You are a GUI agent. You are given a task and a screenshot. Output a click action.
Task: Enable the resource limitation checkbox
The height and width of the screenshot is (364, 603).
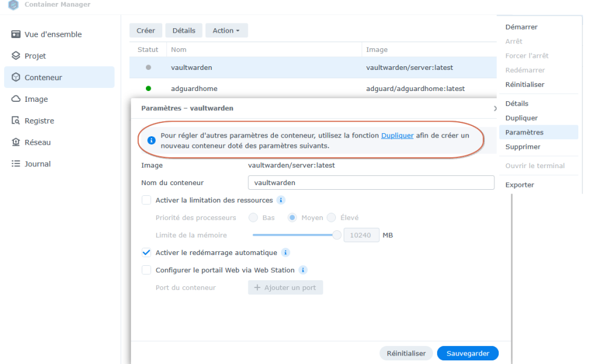tap(146, 200)
